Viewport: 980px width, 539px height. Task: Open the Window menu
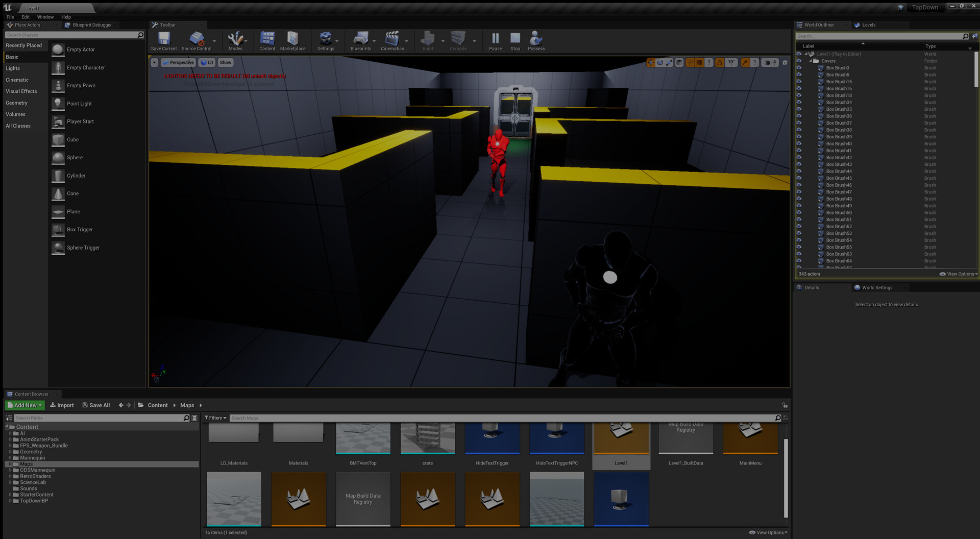coord(45,17)
